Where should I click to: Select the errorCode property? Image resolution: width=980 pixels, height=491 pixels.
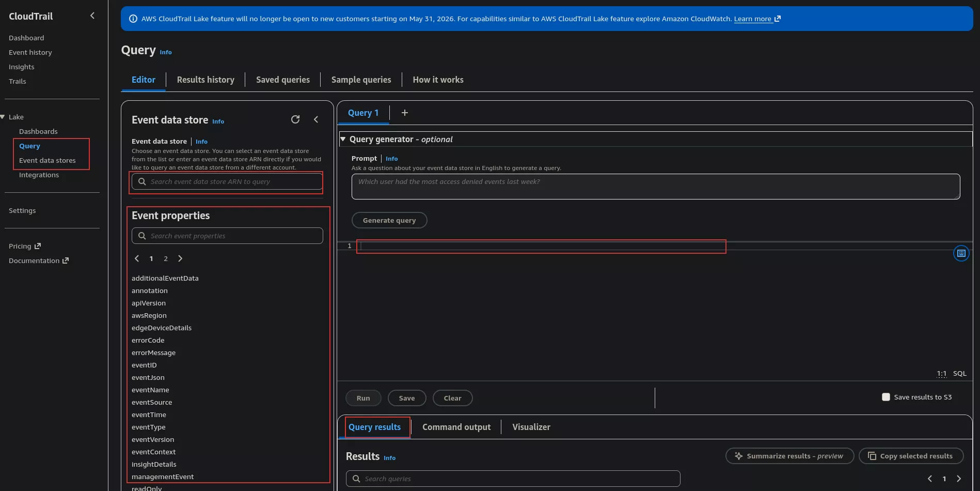pyautogui.click(x=148, y=340)
